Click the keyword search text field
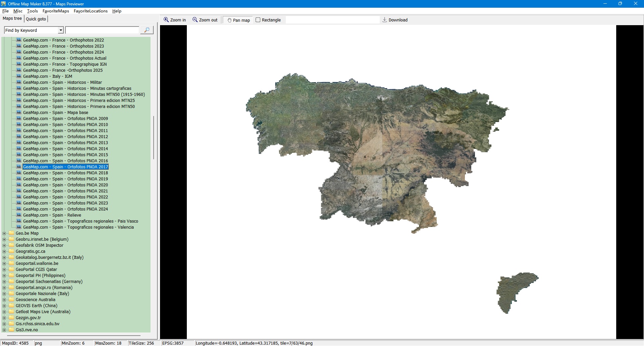The width and height of the screenshot is (644, 346). [102, 30]
